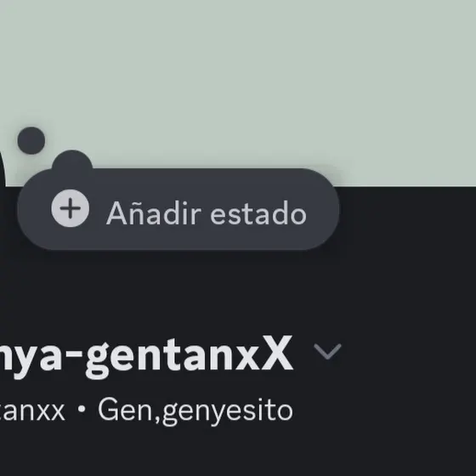This screenshot has height=476, width=476.
Task: Open the avatar edge beside the banner
Action: click(x=3, y=168)
